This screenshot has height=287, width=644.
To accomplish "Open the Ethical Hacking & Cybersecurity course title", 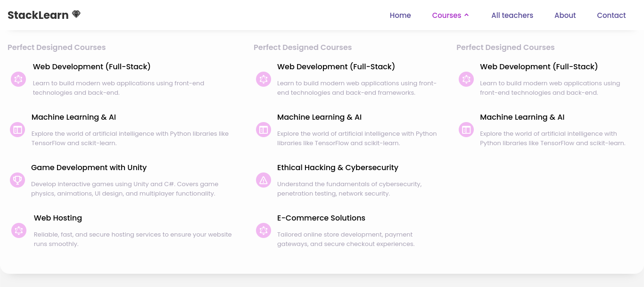I will click(x=338, y=168).
